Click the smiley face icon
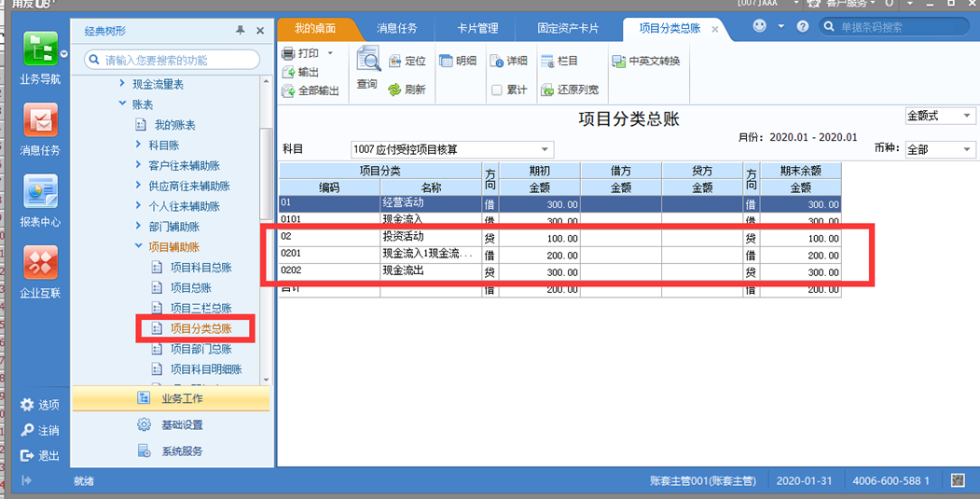 (x=759, y=26)
